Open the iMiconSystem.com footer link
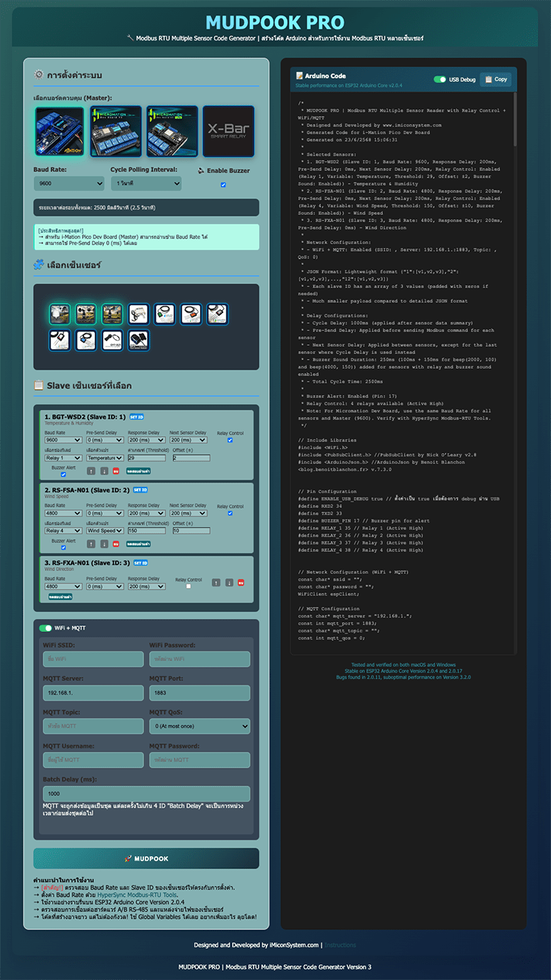 (x=295, y=945)
